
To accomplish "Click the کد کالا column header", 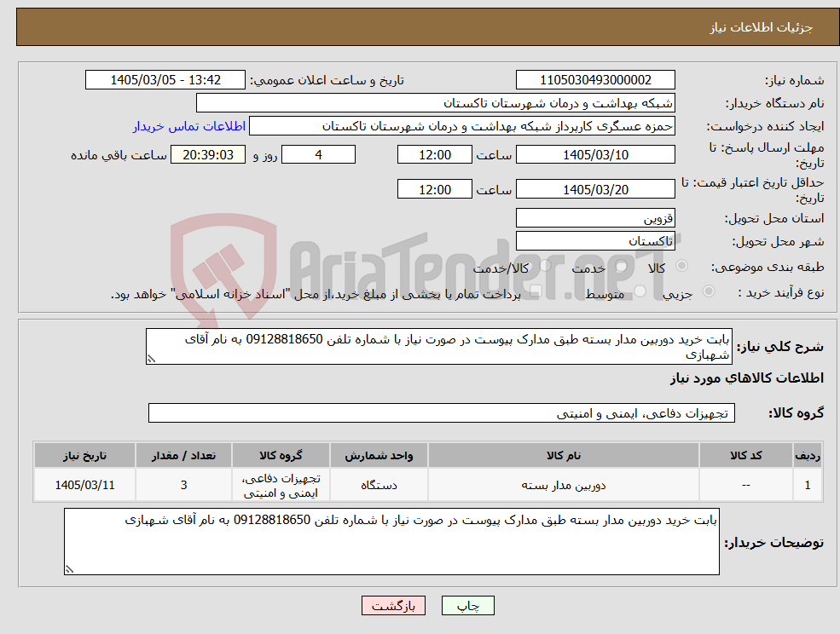I will (x=745, y=455).
